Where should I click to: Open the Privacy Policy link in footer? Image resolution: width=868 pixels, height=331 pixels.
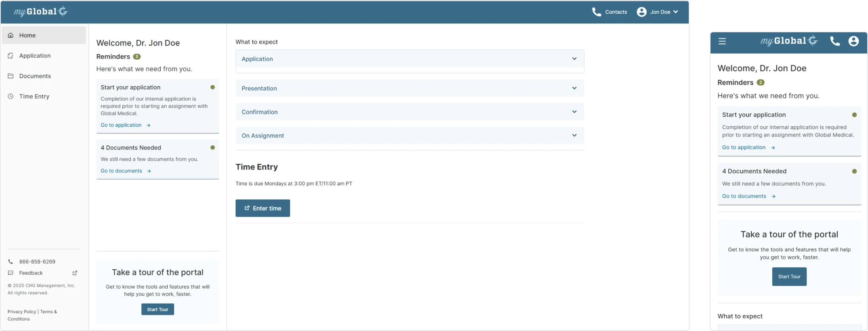[x=22, y=312]
